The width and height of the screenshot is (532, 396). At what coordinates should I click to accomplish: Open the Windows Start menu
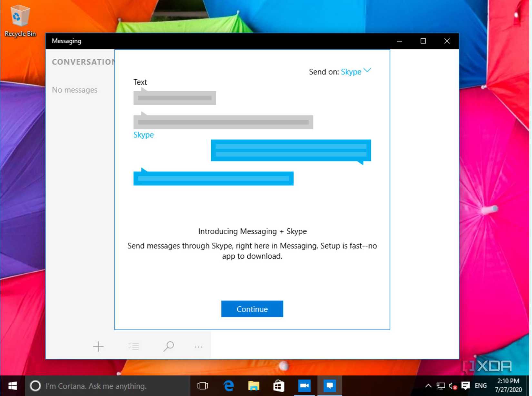click(12, 386)
